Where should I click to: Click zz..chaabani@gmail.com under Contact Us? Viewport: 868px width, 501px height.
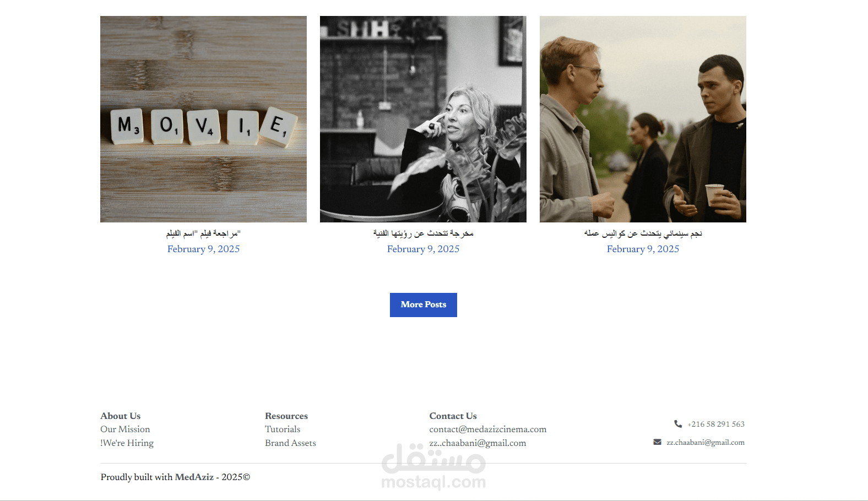pos(478,443)
